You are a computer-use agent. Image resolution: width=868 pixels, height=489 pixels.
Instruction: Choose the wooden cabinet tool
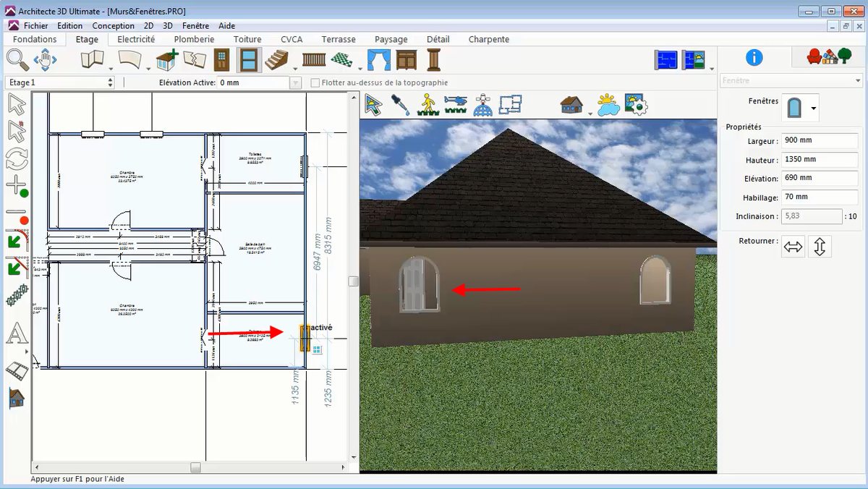click(x=407, y=60)
